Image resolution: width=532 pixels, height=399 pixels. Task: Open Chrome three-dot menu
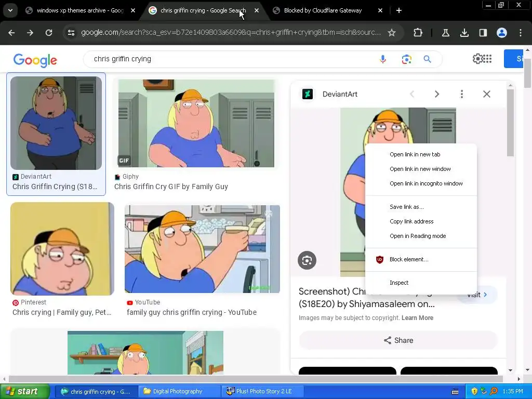pyautogui.click(x=521, y=33)
